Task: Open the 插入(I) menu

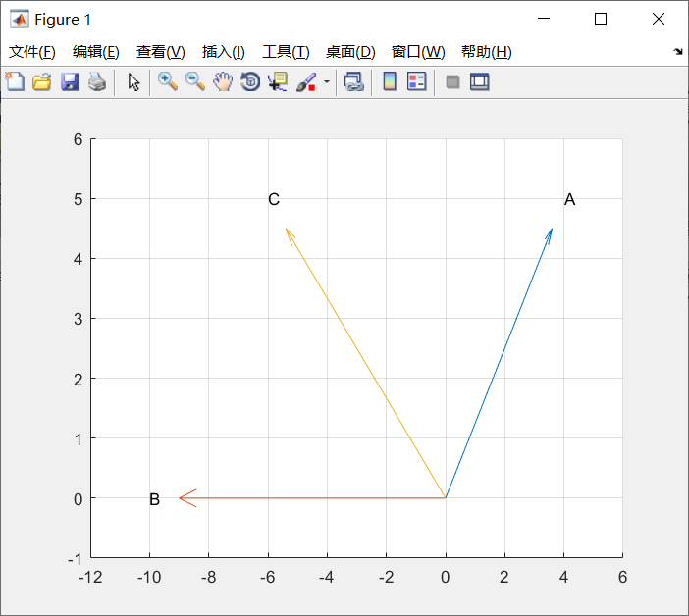Action: [223, 52]
